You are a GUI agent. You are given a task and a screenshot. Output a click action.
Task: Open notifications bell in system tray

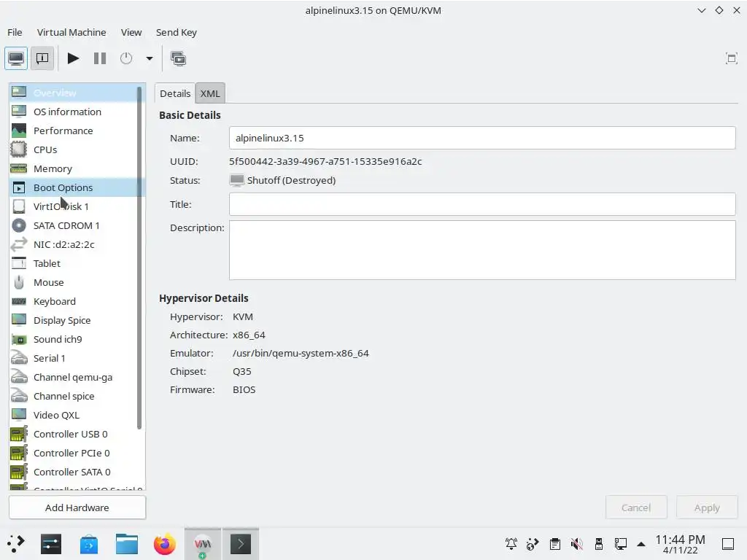[511, 544]
